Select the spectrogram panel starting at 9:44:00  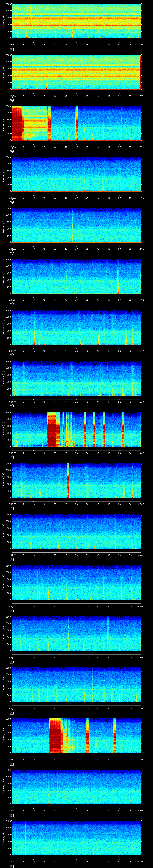[76, 378]
